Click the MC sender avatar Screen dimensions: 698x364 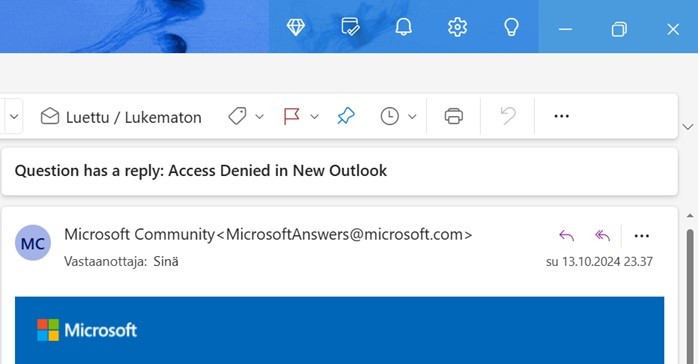(33, 243)
